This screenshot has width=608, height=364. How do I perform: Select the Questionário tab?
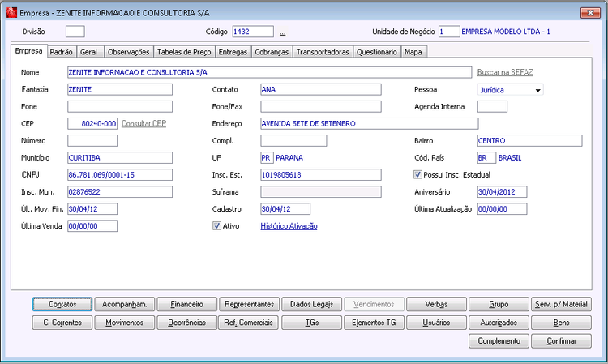[376, 52]
